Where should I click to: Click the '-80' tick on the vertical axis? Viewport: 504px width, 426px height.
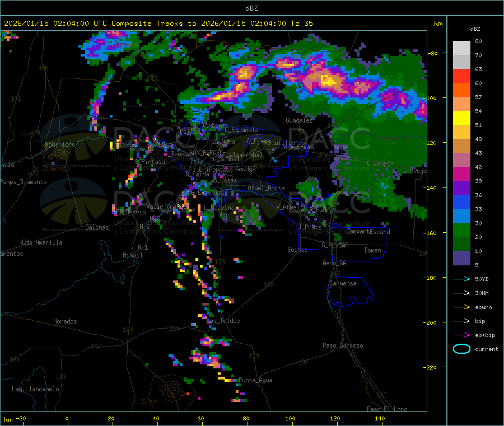[433, 53]
